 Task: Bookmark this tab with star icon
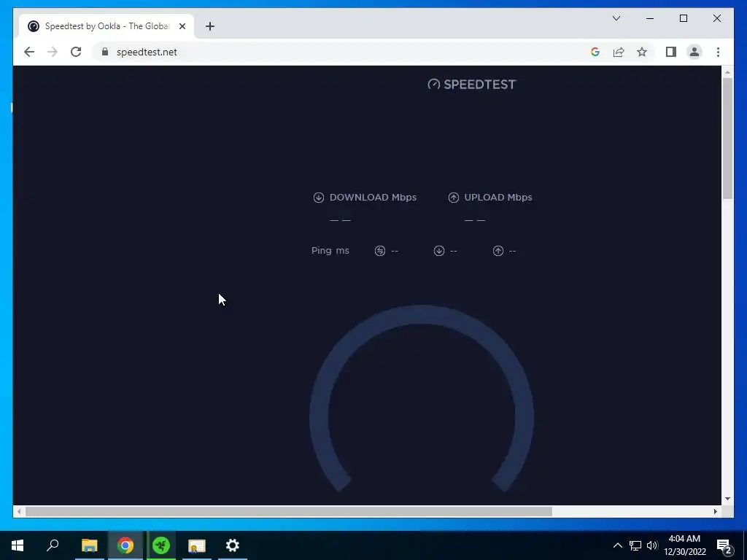(x=642, y=52)
